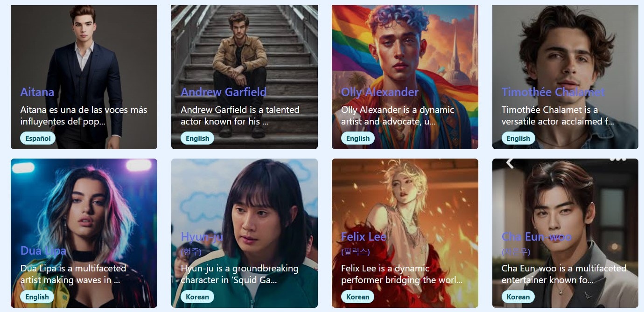Select the Olly Alexander card title
The image size is (644, 312).
pyautogui.click(x=380, y=92)
